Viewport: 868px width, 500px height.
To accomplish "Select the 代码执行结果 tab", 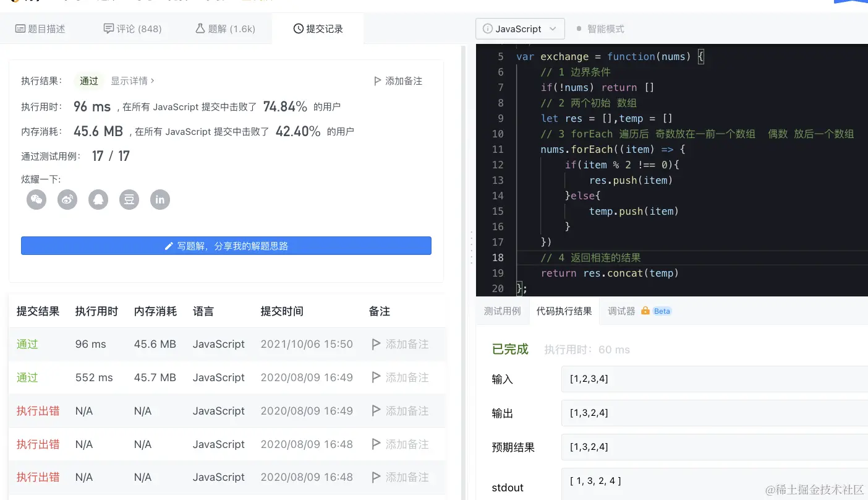I will click(x=564, y=311).
